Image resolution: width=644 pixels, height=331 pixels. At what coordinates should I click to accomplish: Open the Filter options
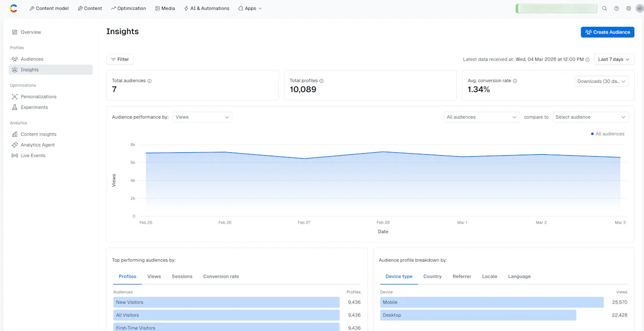[x=120, y=59]
